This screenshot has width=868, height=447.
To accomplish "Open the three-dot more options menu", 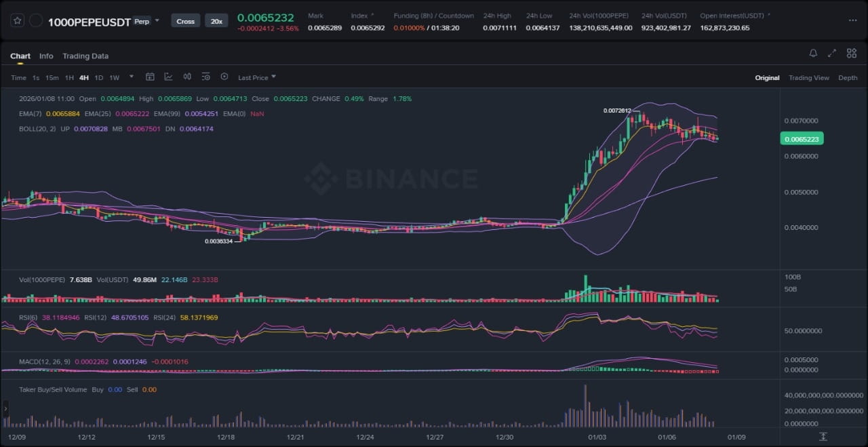I will pyautogui.click(x=852, y=20).
